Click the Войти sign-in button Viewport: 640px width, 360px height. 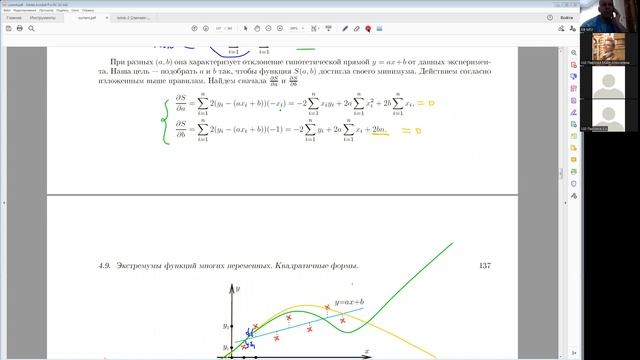point(567,18)
